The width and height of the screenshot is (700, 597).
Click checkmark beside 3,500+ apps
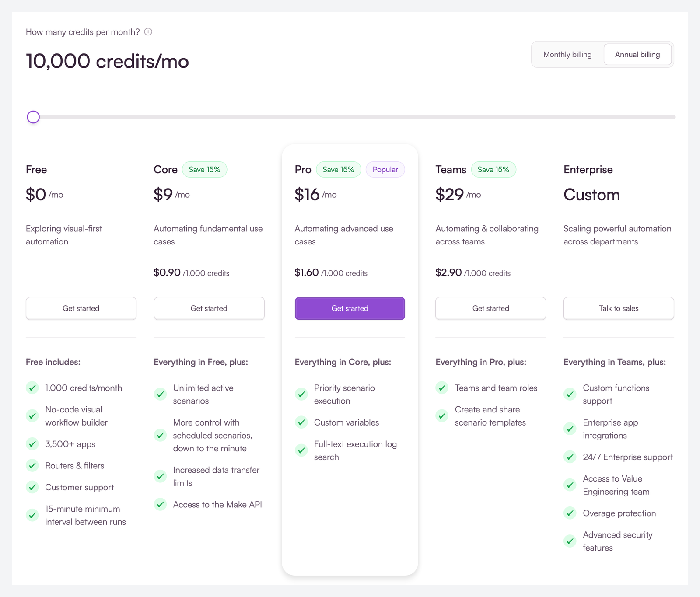[x=32, y=444]
